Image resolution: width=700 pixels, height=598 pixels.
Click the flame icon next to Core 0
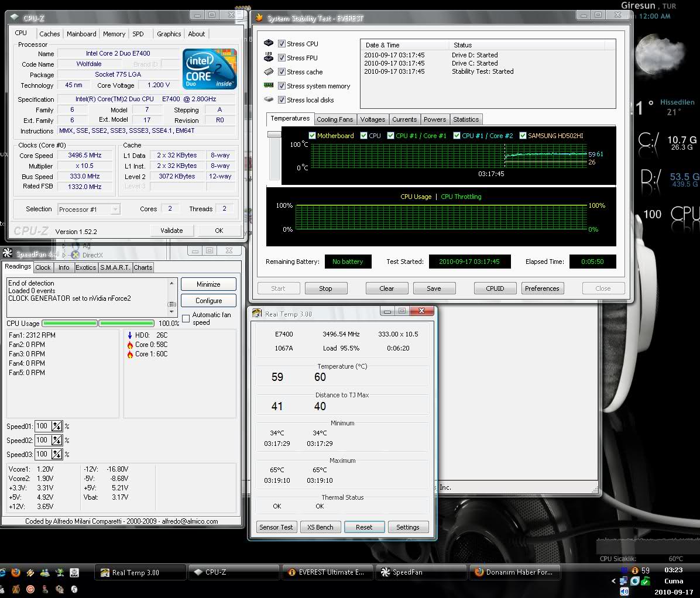click(130, 345)
